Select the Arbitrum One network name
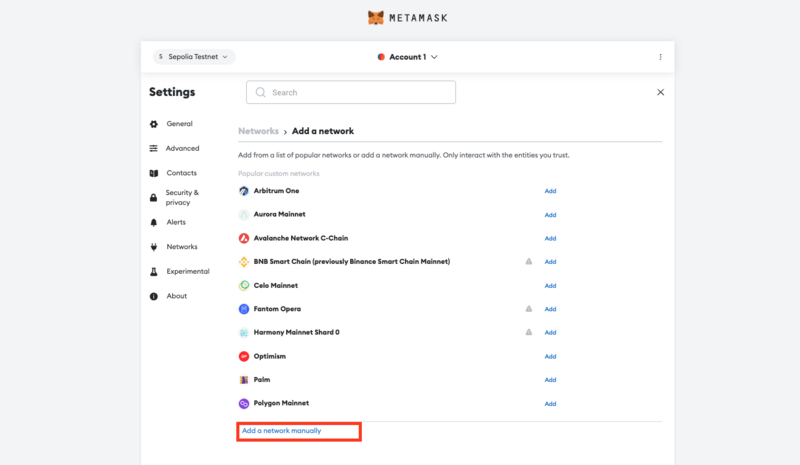Screen dimensions: 800x465 click(277, 191)
